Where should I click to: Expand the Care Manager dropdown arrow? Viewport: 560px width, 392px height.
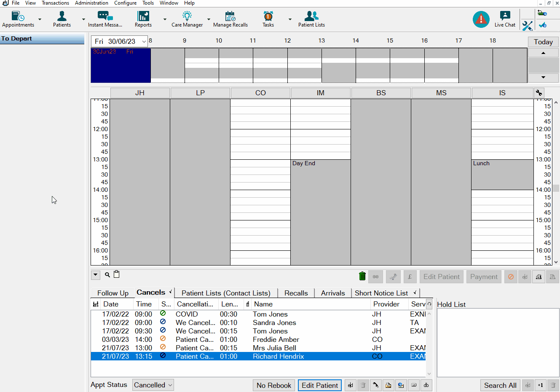[209, 19]
